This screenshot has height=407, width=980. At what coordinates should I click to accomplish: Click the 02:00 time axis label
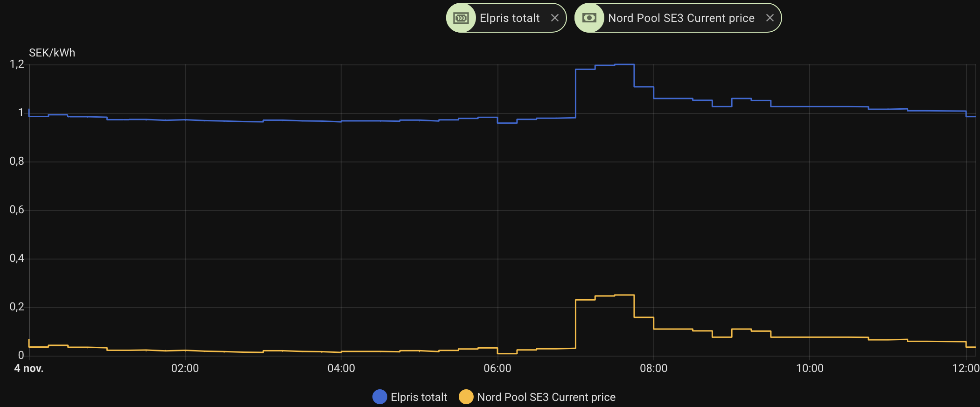tap(185, 368)
